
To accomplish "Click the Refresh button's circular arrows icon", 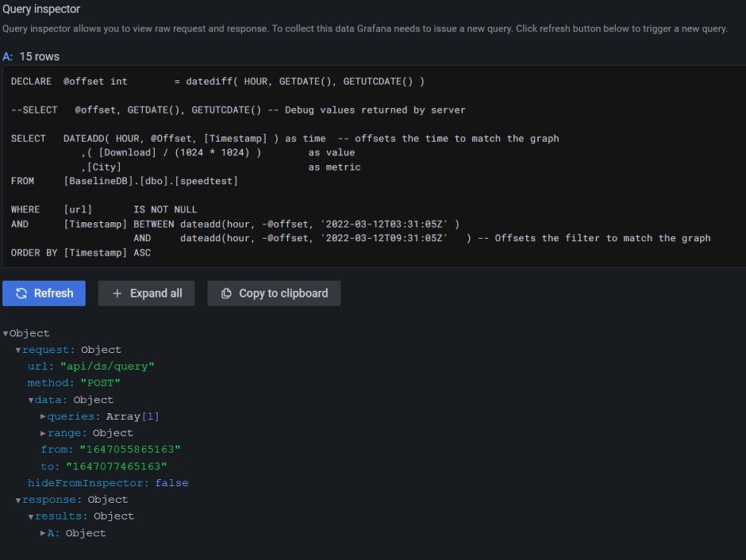I will coord(21,293).
